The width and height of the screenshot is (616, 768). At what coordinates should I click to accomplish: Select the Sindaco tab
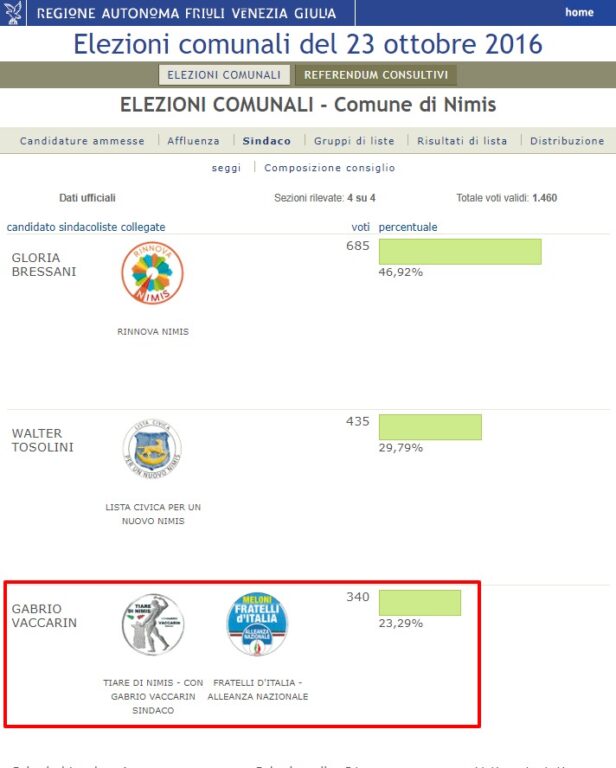click(267, 141)
